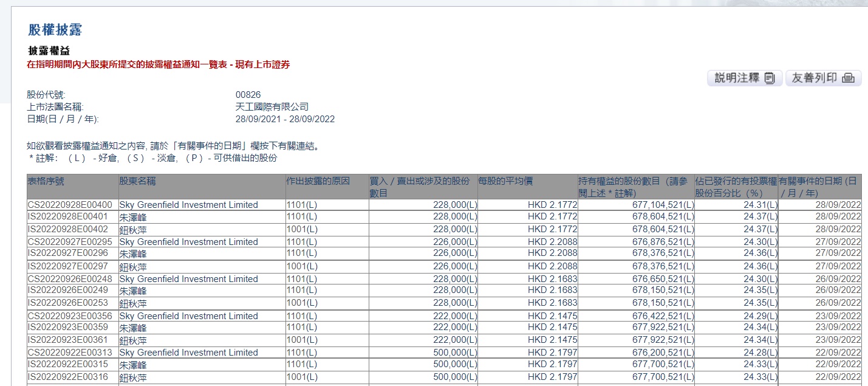
Task: Click average price HKD 2.1475 for CS20220923E00356
Action: click(x=553, y=316)
